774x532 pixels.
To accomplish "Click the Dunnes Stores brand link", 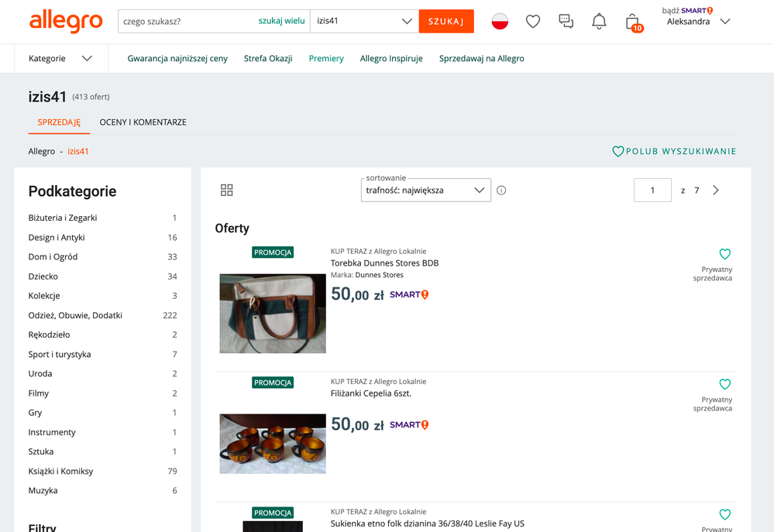I will coord(379,275).
